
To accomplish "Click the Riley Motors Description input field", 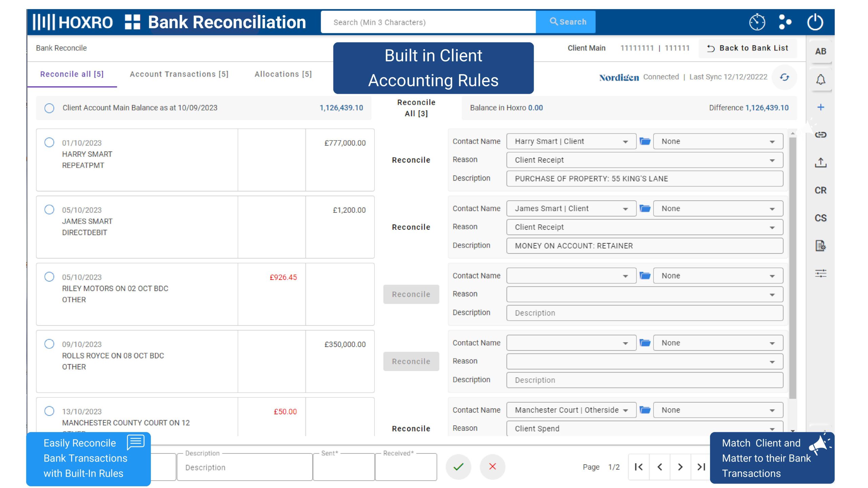I will (x=644, y=313).
